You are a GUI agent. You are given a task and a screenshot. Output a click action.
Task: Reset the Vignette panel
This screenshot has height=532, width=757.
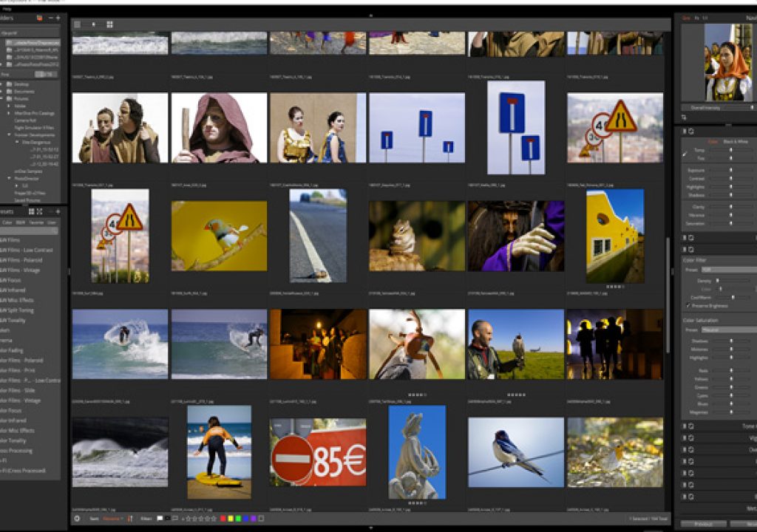(691, 438)
